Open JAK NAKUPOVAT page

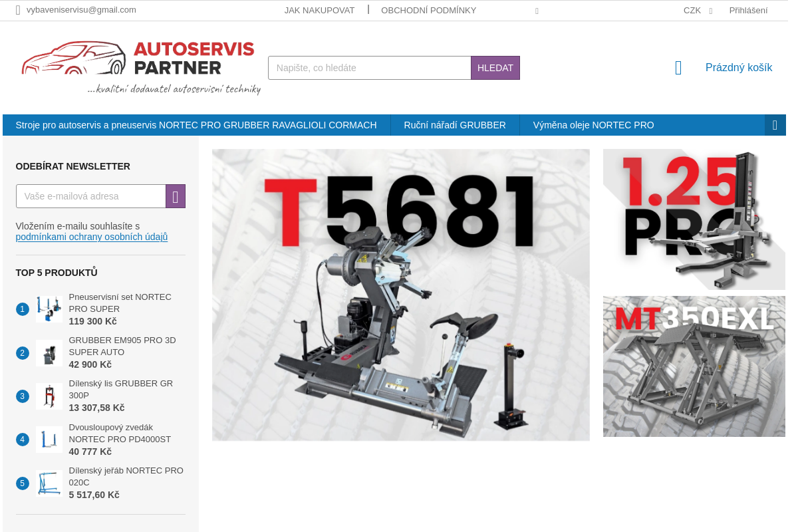pyautogui.click(x=319, y=11)
